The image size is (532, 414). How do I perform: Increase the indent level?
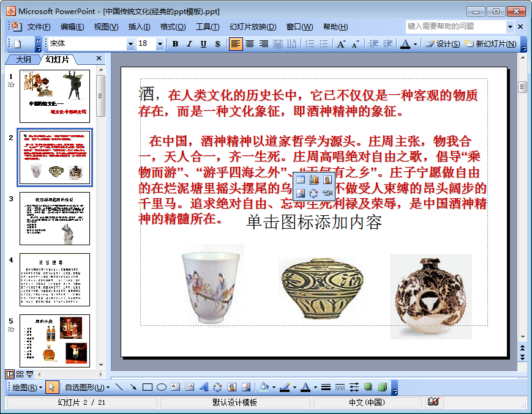pos(388,44)
